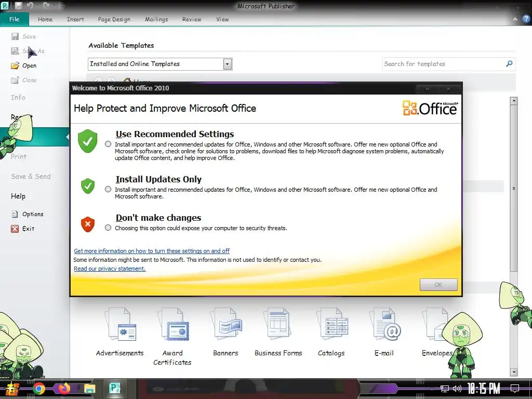Click Save in the File menu

24,36
